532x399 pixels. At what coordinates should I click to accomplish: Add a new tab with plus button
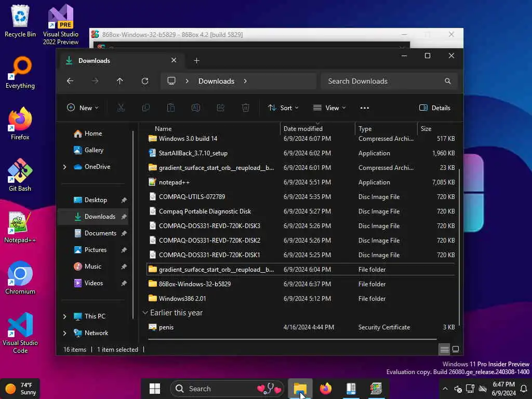point(196,61)
